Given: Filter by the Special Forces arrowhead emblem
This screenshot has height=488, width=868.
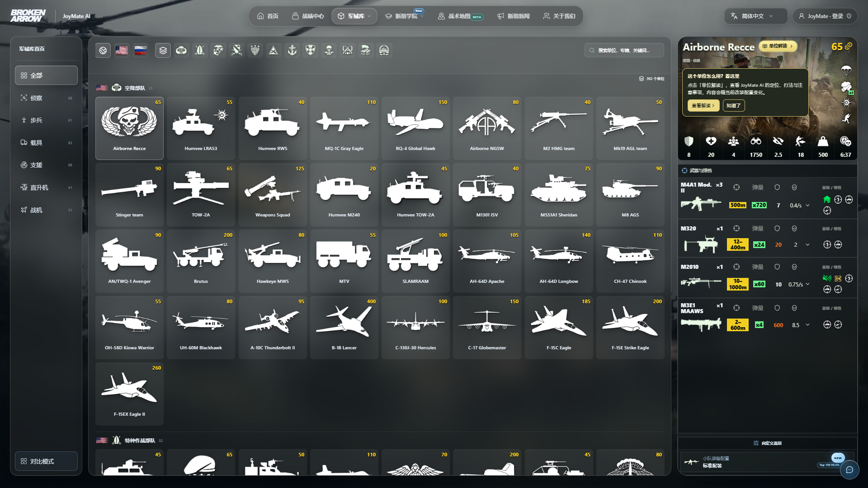Looking at the screenshot, I should (200, 50).
